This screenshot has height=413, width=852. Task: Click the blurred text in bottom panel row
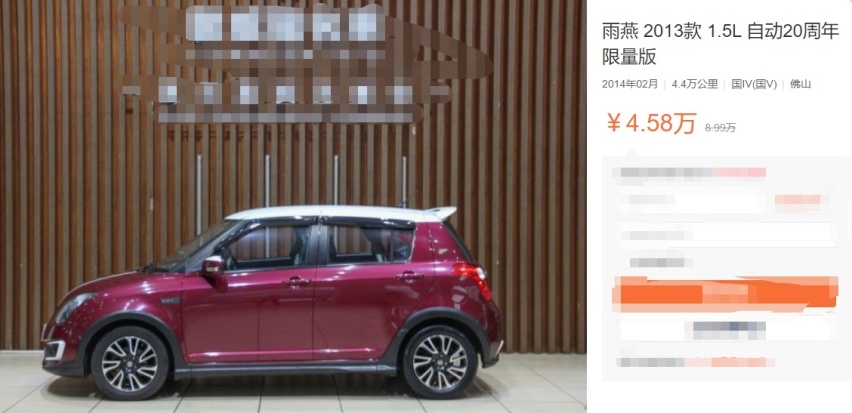(696, 362)
